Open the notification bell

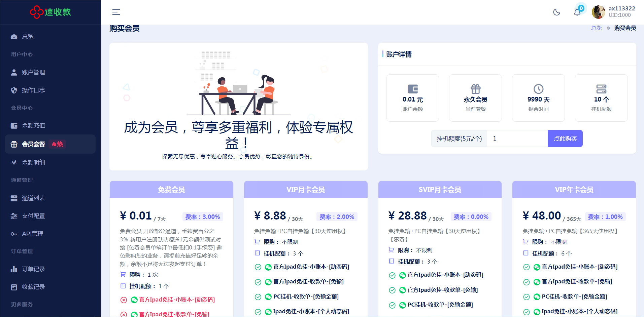[577, 12]
